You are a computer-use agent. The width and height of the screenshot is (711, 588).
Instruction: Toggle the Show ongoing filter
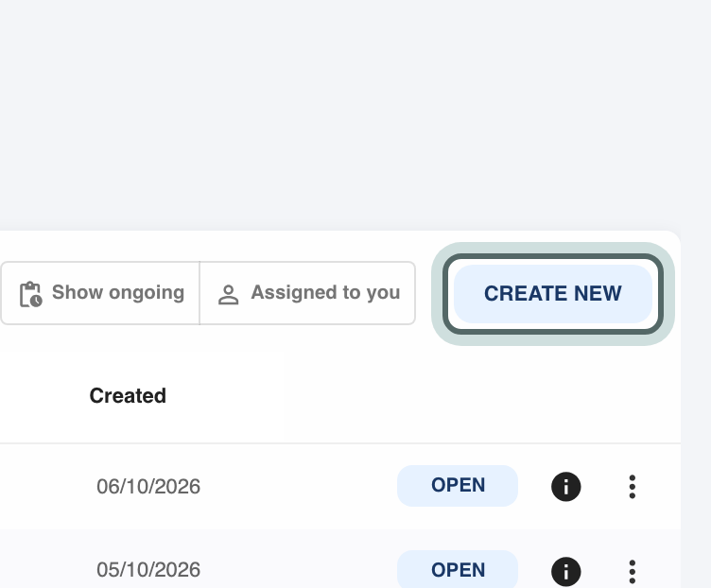pos(100,293)
